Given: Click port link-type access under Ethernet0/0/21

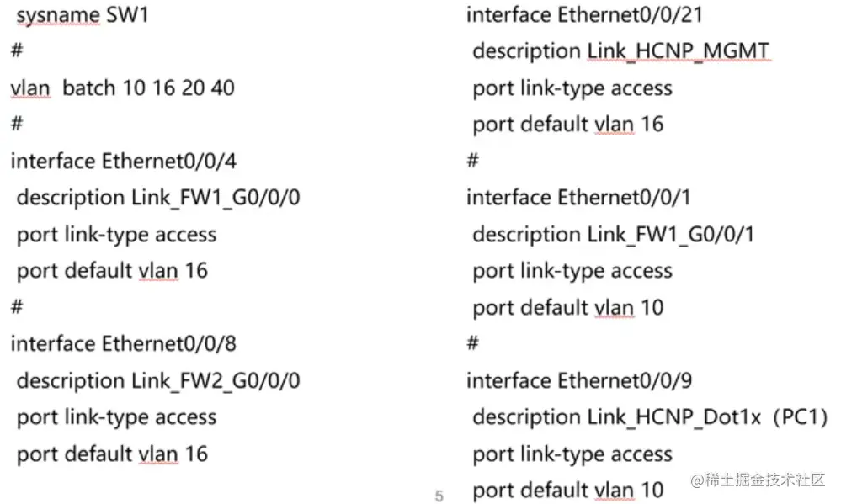Looking at the screenshot, I should pos(572,88).
